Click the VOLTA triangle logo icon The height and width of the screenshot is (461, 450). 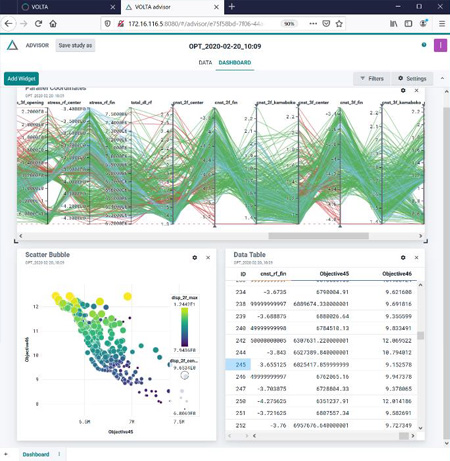[12, 45]
